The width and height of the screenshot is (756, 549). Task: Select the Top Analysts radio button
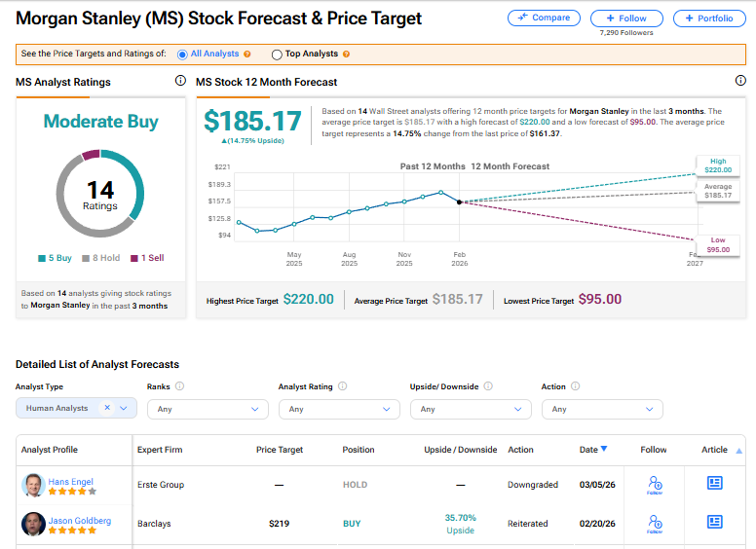pyautogui.click(x=277, y=55)
